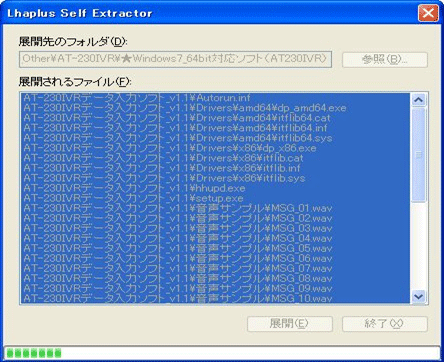Select the itflib64.sys file row

click(x=215, y=138)
